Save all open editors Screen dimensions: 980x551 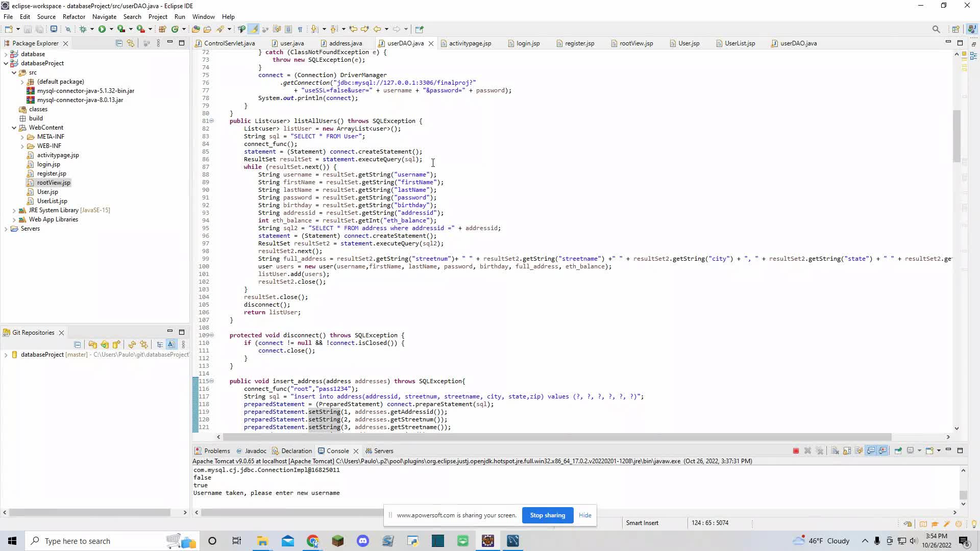tap(40, 29)
